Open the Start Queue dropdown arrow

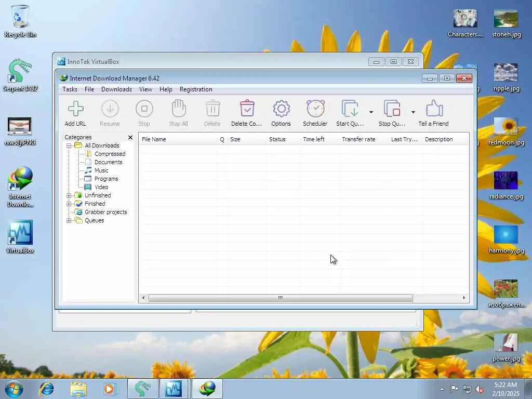tap(371, 112)
